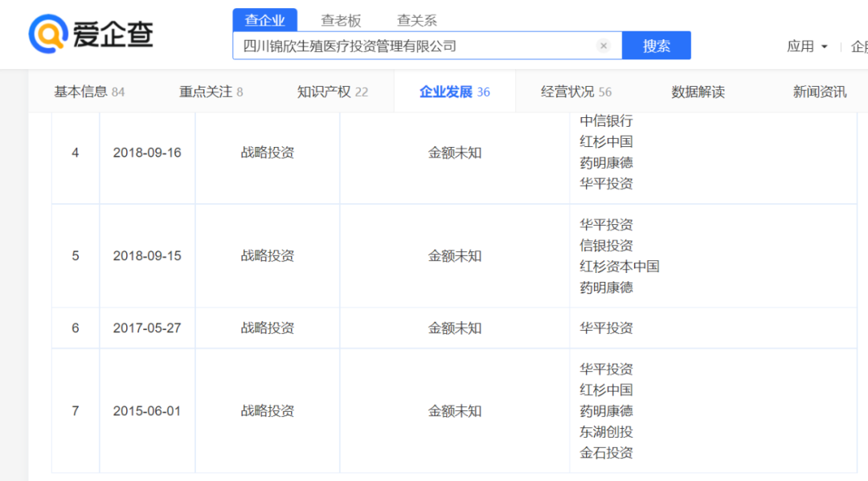This screenshot has width=868, height=481.
Task: Click investor 金石投资 in row 7
Action: (x=606, y=453)
